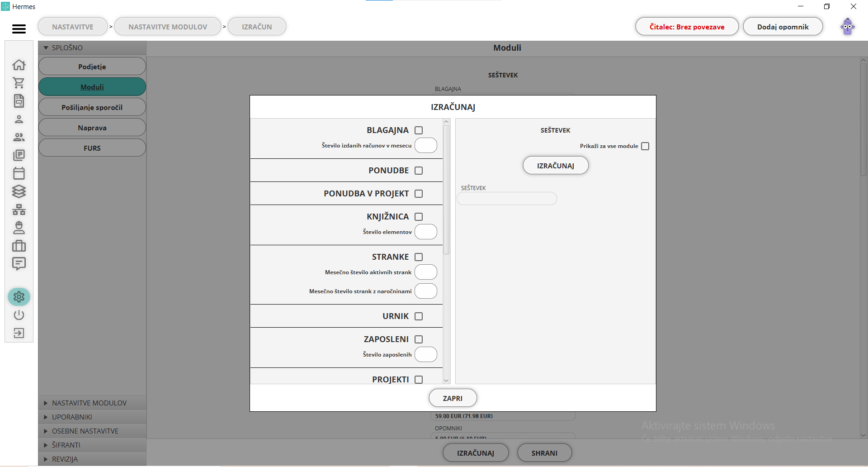Open the employee badge person icon

19,228
